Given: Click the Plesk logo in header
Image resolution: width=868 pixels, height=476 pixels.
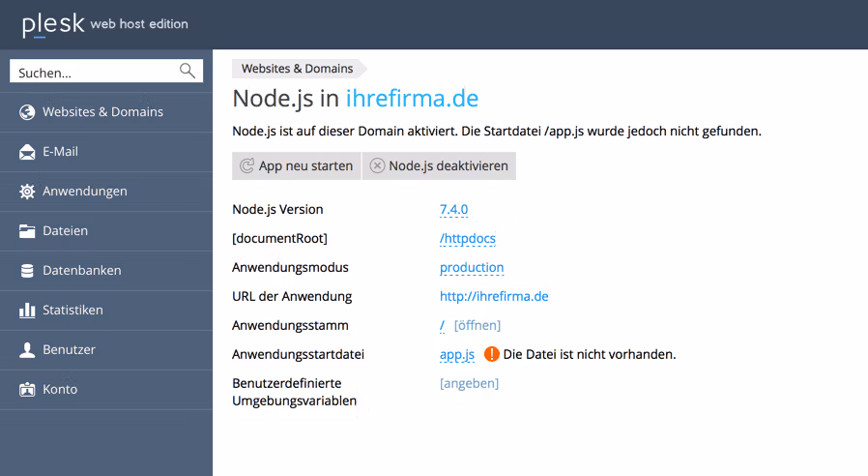Looking at the screenshot, I should click(x=53, y=24).
